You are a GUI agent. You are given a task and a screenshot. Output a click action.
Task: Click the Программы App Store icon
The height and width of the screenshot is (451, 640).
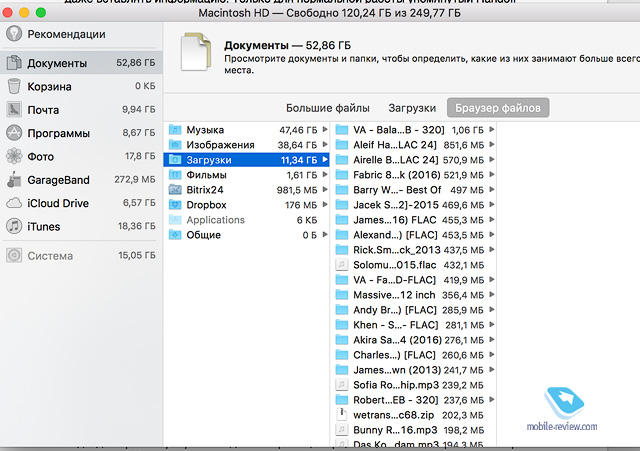point(14,133)
